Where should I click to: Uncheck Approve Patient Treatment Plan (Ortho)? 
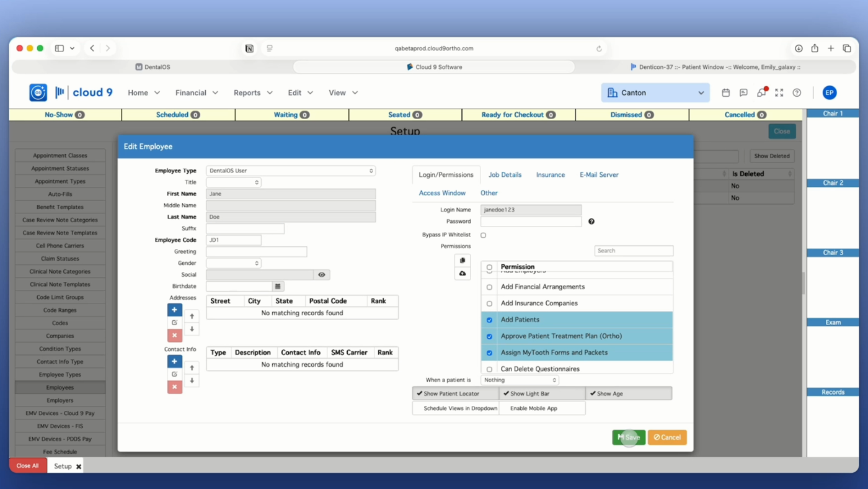pos(489,336)
